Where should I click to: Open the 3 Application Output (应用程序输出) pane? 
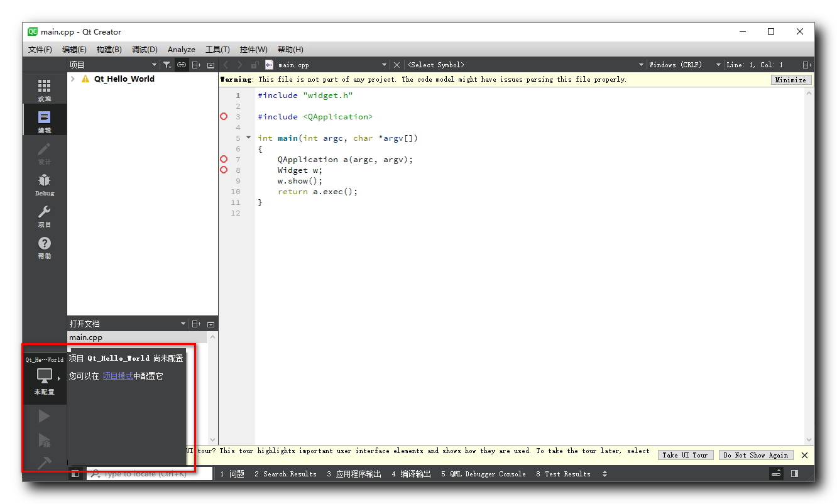354,474
